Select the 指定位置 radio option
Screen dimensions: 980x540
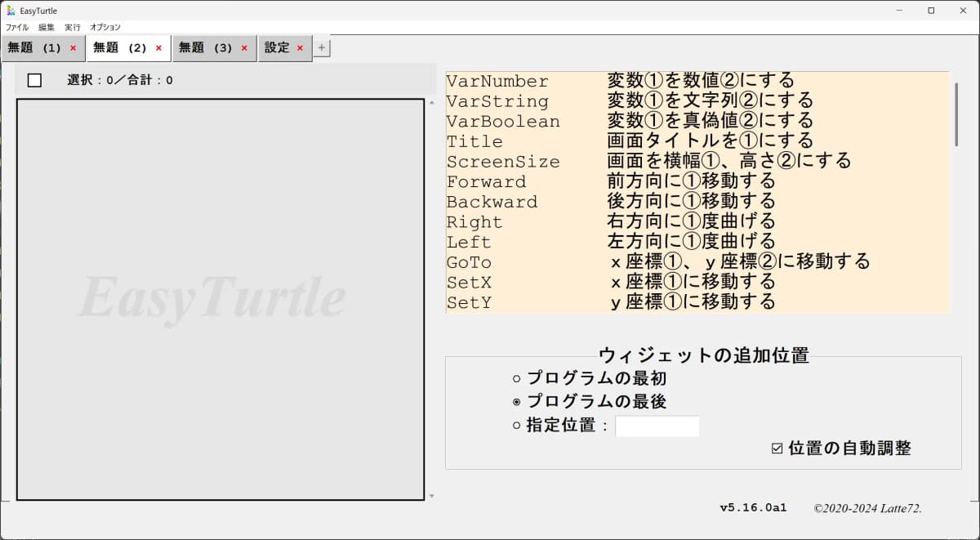(x=516, y=426)
